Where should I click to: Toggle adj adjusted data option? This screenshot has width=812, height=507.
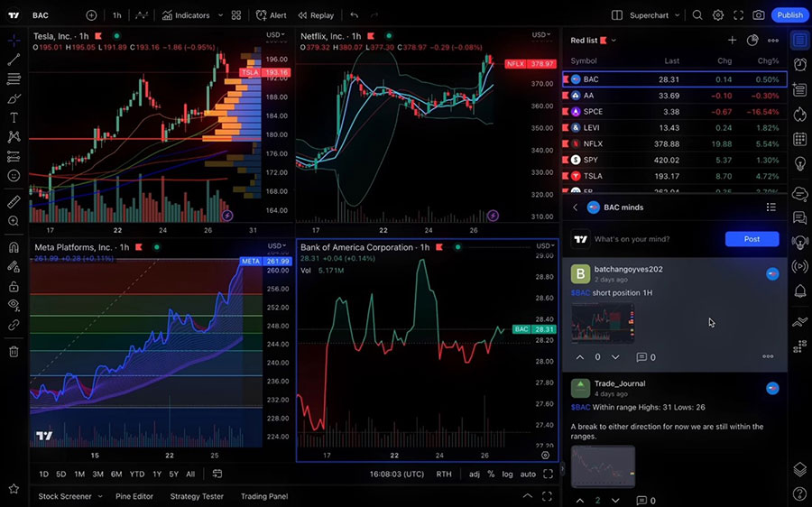475,474
